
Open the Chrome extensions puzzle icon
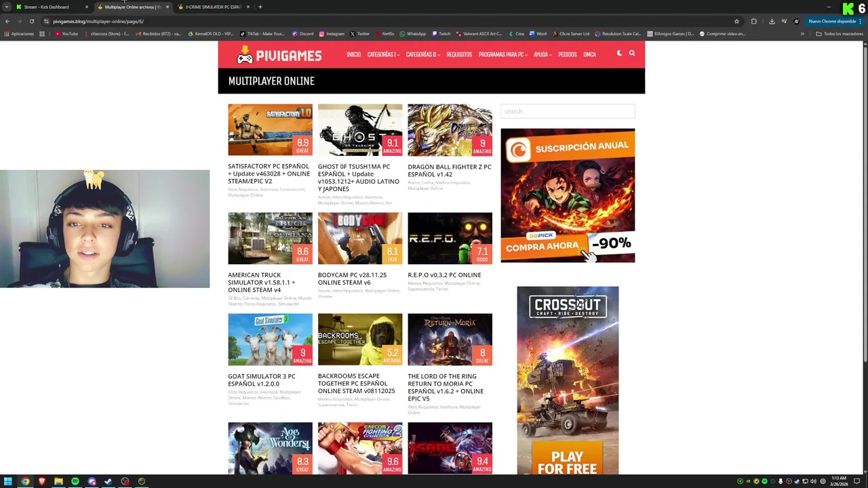click(753, 21)
